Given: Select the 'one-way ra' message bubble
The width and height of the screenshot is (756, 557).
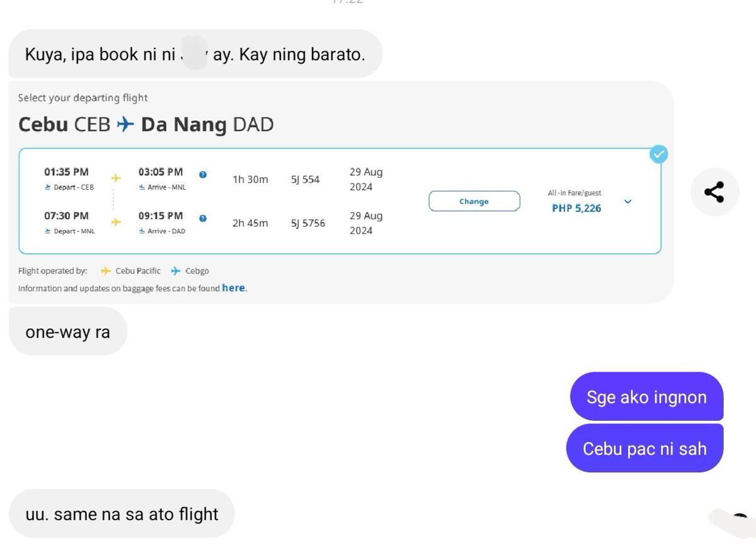Looking at the screenshot, I should click(x=68, y=331).
